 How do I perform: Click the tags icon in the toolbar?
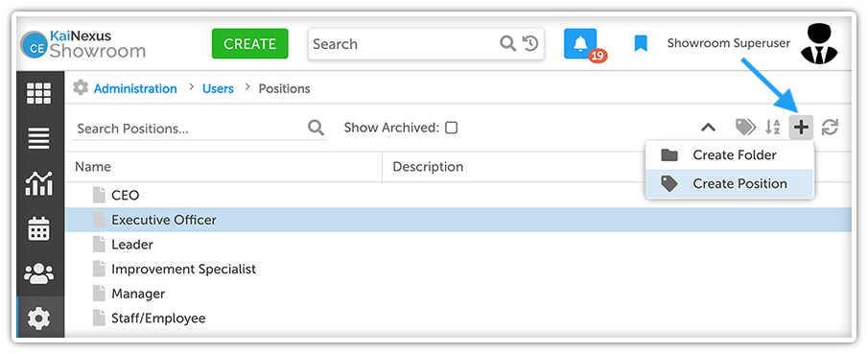click(x=745, y=128)
